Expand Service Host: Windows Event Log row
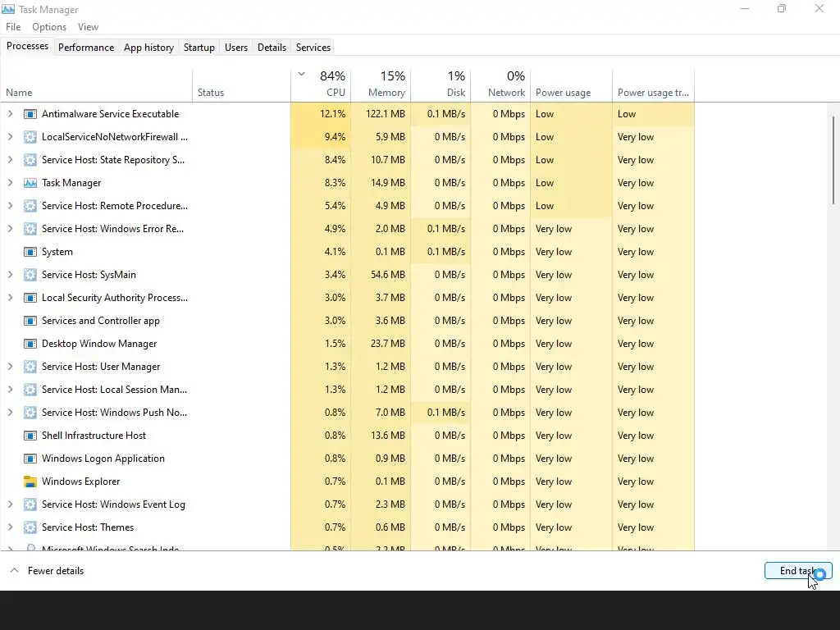 (10, 504)
